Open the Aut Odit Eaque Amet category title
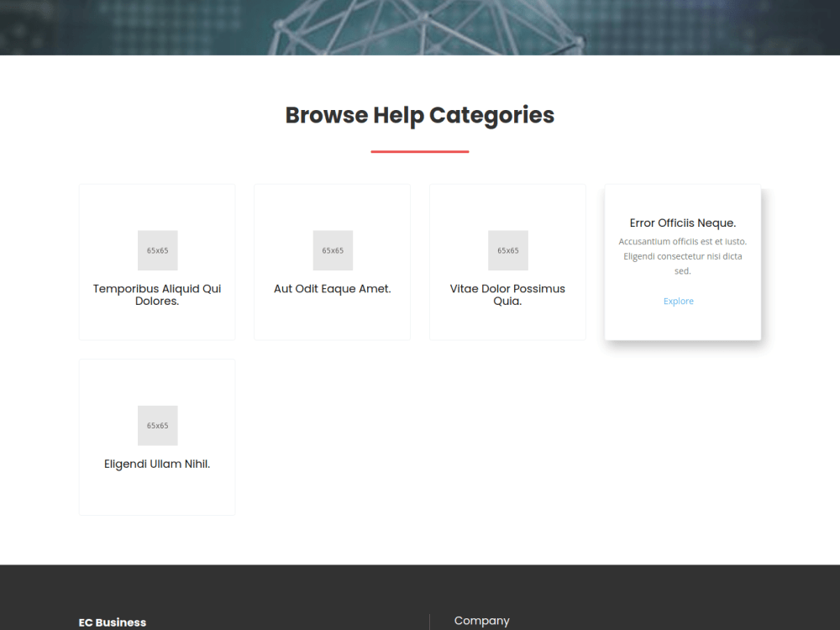 click(x=332, y=289)
